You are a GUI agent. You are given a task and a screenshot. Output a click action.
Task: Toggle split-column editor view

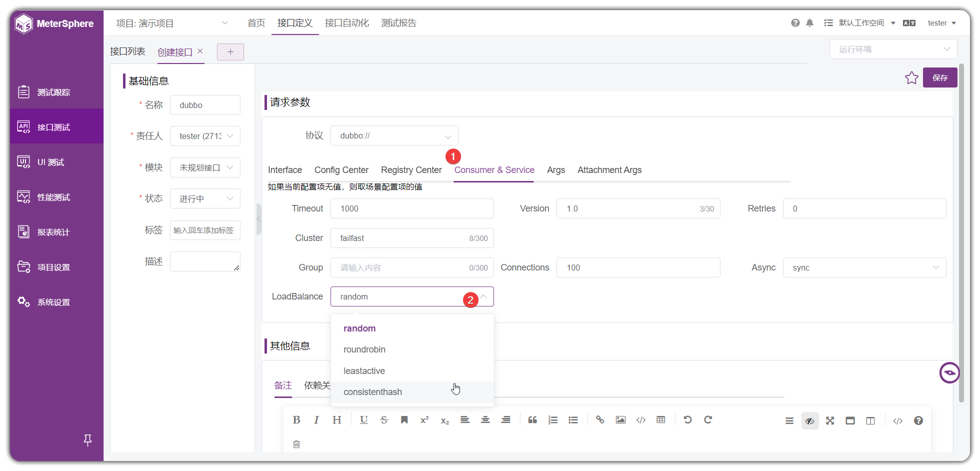[870, 421]
